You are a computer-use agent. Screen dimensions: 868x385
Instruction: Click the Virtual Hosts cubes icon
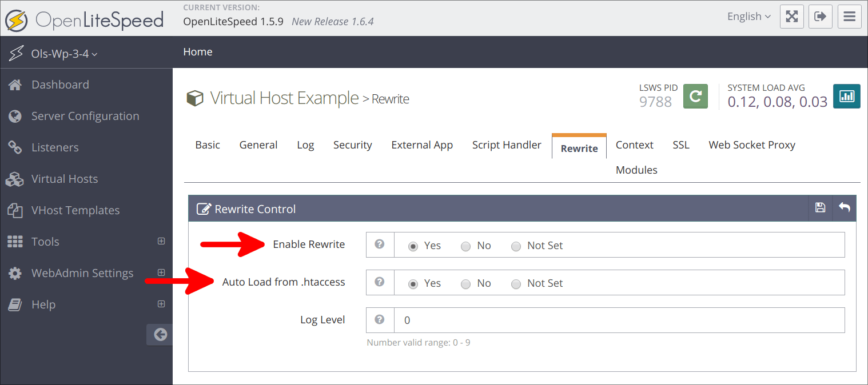[15, 179]
